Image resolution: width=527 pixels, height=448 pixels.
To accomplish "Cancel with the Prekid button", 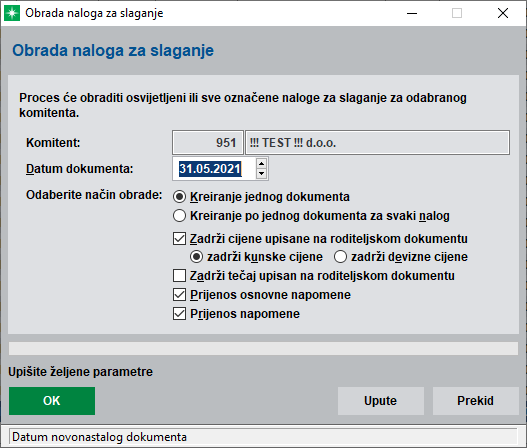I will tap(476, 401).
